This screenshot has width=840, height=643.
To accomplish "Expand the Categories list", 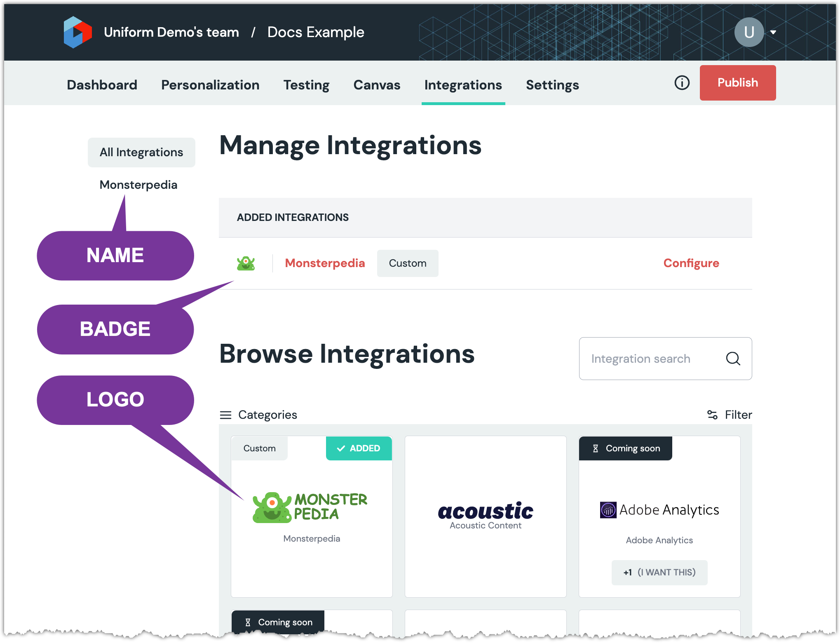I will coord(267,415).
